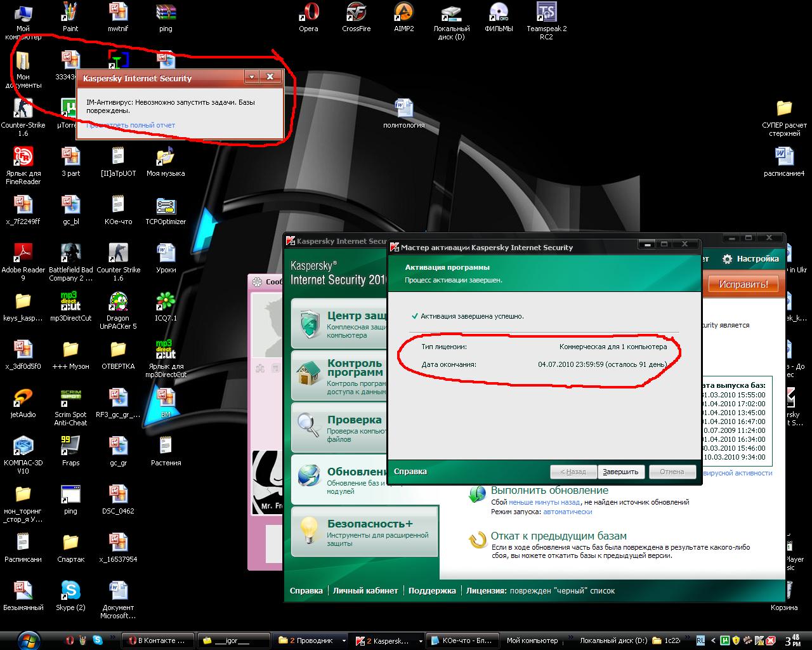This screenshot has width=812, height=650.
Task: Open the Opera browser desktop shortcut
Action: [x=309, y=17]
